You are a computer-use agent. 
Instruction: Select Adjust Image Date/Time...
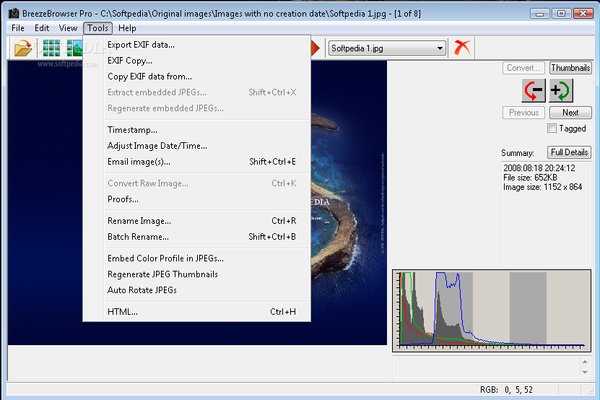click(197, 146)
